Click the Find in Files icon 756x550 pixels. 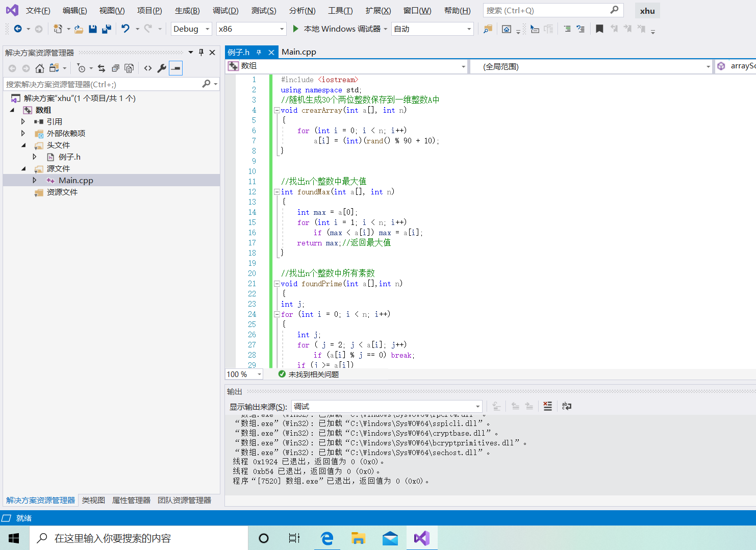(x=488, y=29)
